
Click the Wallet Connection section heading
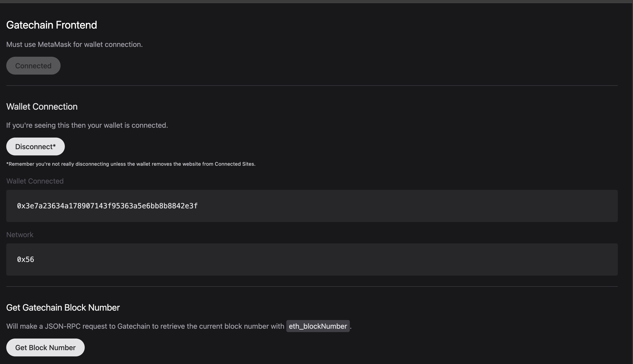click(x=42, y=107)
